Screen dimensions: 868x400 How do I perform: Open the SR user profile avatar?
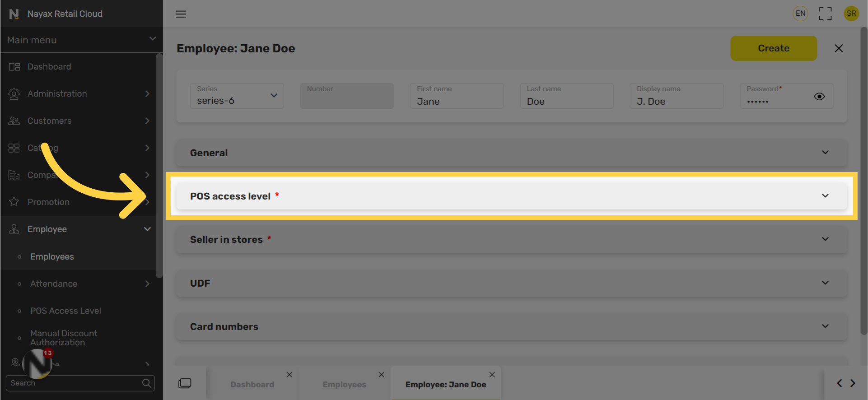[x=851, y=14]
